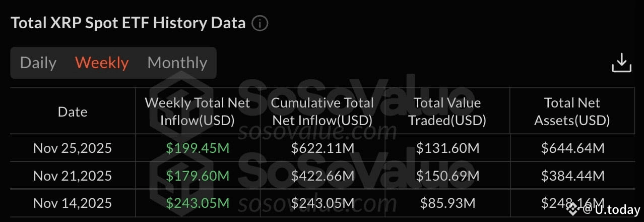Click Cumulative Total Net Inflow header
The height and width of the screenshot is (222, 644).
(323, 112)
